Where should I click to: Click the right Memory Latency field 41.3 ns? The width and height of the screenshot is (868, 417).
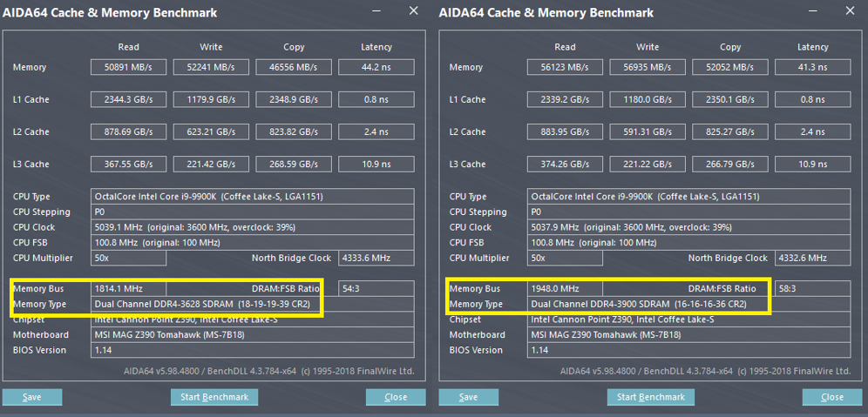coord(812,67)
